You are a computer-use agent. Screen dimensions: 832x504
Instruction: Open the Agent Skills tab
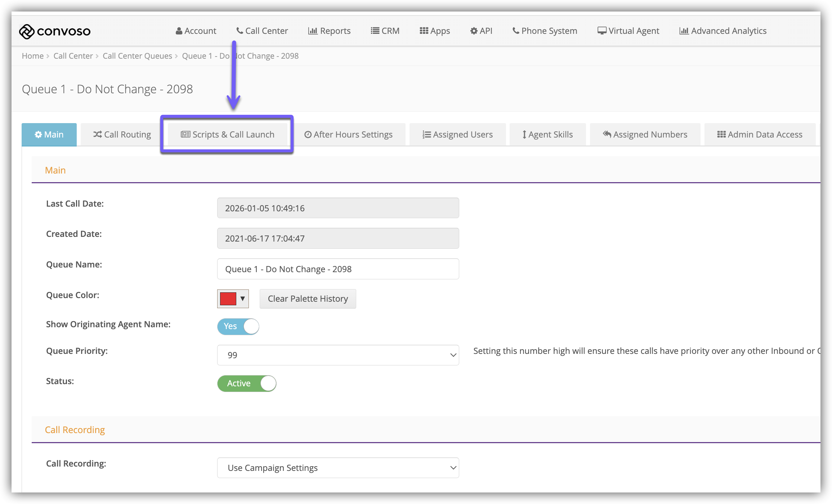pyautogui.click(x=547, y=135)
